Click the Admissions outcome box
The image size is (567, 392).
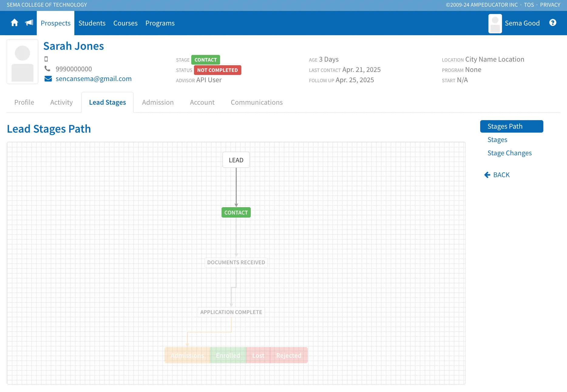(x=187, y=355)
